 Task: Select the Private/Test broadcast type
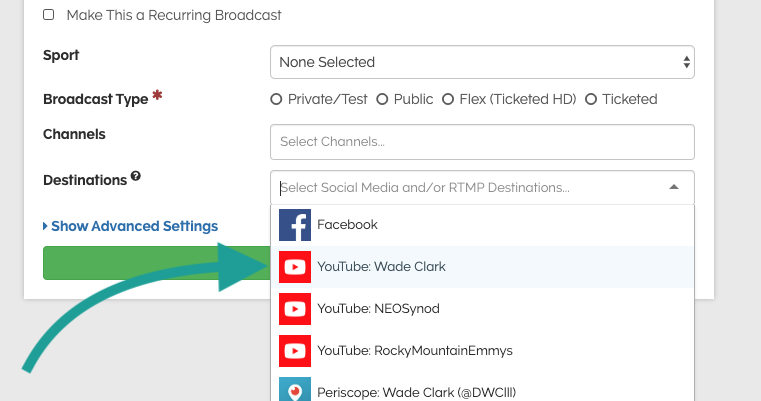click(x=276, y=99)
